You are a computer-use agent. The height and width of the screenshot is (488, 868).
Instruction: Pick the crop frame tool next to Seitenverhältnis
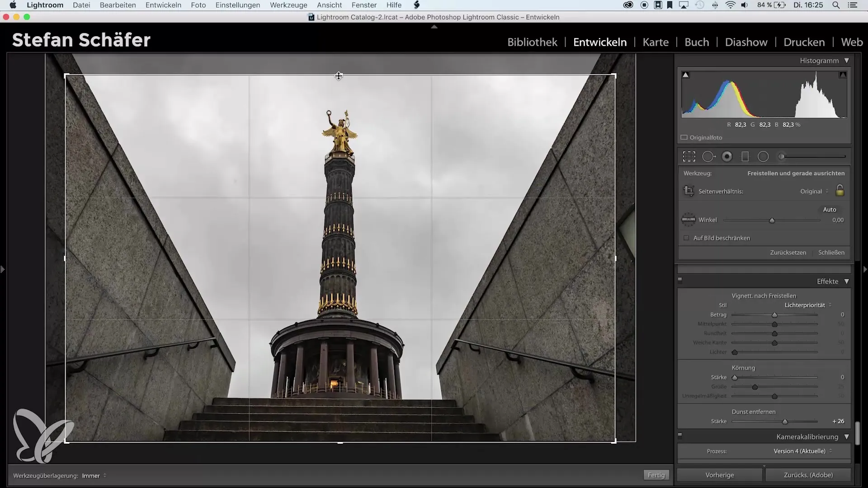click(x=689, y=191)
